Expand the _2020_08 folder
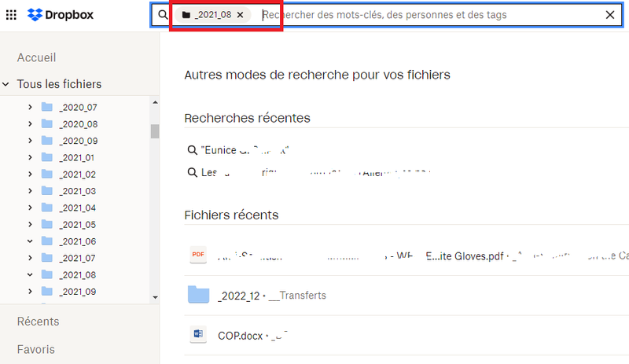Screen dimensions: 629x364 click(x=30, y=124)
